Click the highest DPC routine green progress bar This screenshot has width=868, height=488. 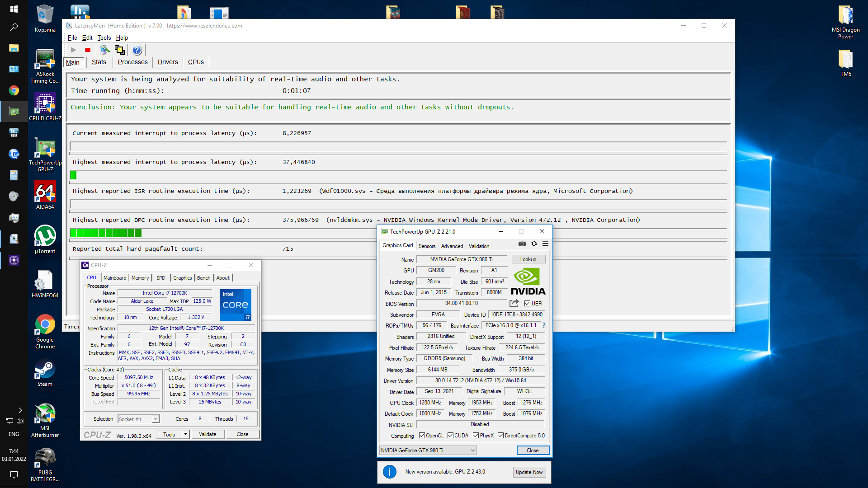point(106,233)
